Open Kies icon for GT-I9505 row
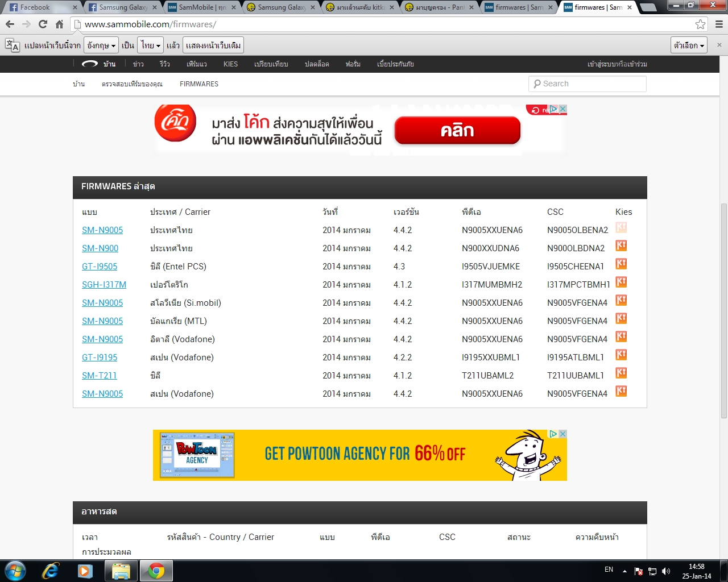 click(x=621, y=264)
